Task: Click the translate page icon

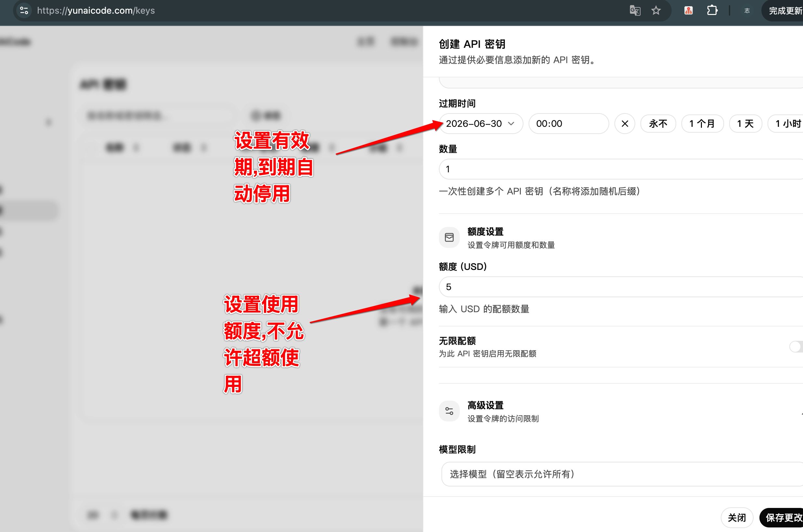Action: (x=635, y=10)
